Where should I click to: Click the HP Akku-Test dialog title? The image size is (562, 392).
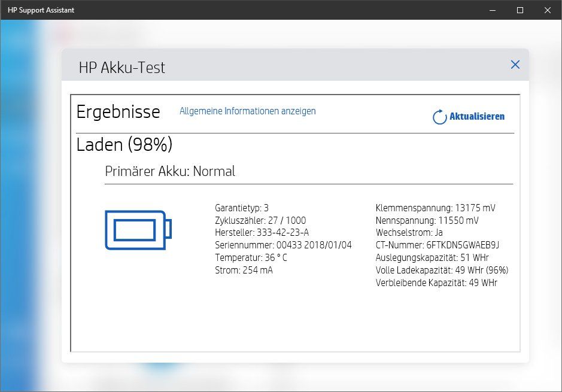click(x=122, y=68)
